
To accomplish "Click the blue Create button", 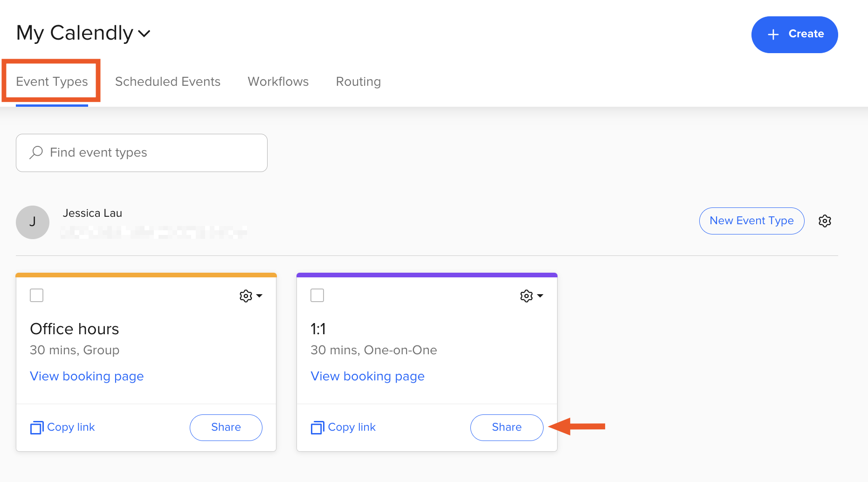I will 794,34.
